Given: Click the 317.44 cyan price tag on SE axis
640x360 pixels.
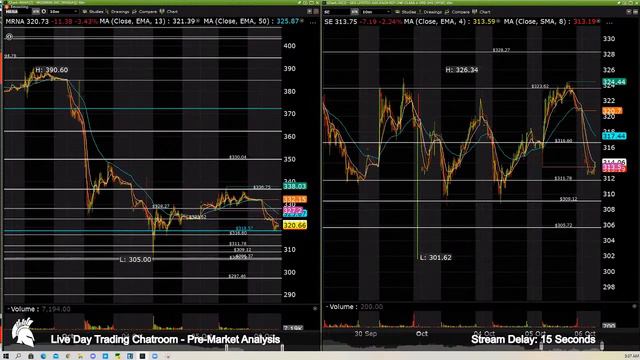Looking at the screenshot, I should point(614,136).
